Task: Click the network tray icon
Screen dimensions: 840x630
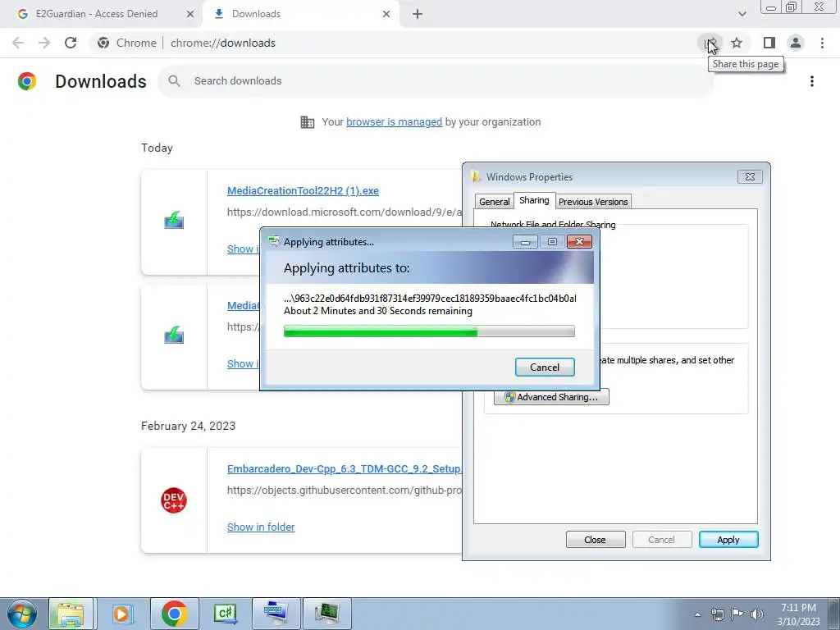Action: [x=717, y=614]
